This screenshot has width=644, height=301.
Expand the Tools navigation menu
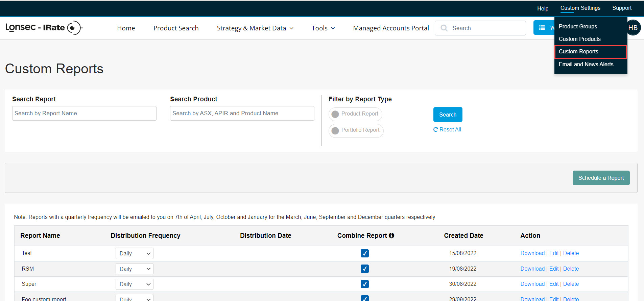[x=323, y=28]
